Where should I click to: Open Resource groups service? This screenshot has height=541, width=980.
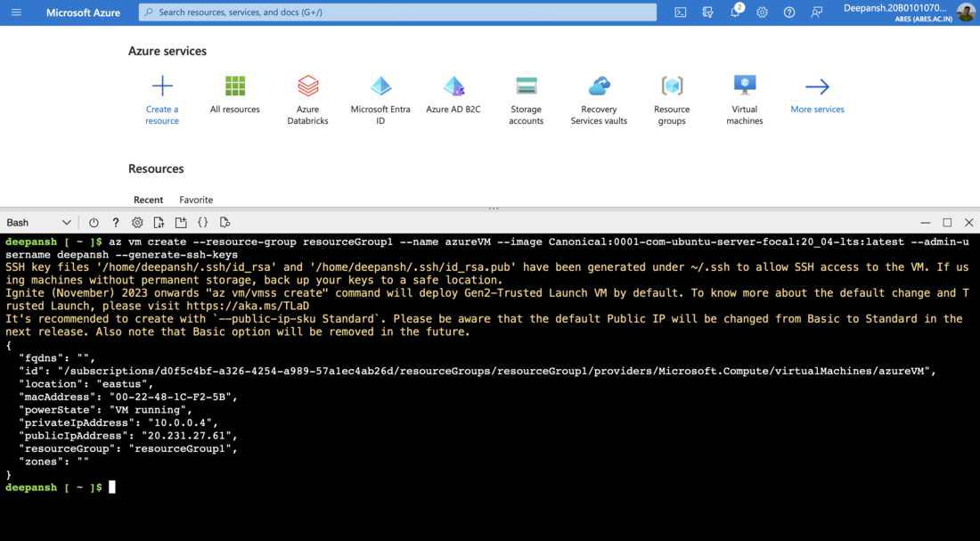tap(672, 99)
